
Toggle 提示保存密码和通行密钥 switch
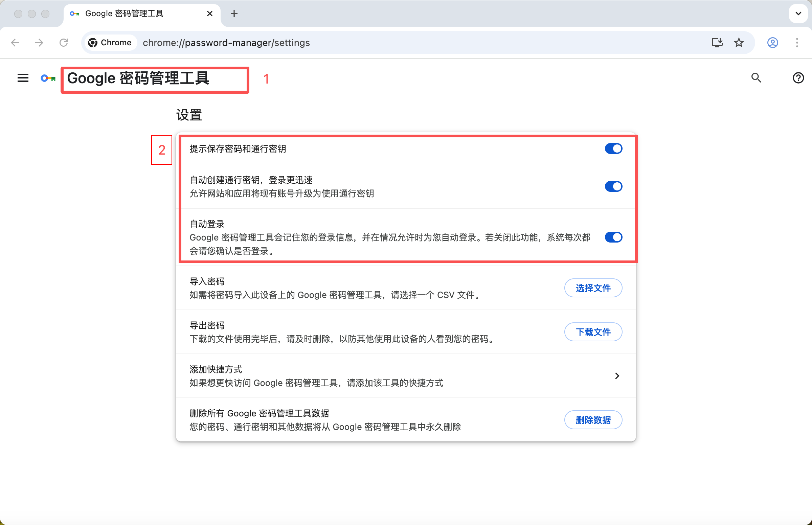[613, 149]
